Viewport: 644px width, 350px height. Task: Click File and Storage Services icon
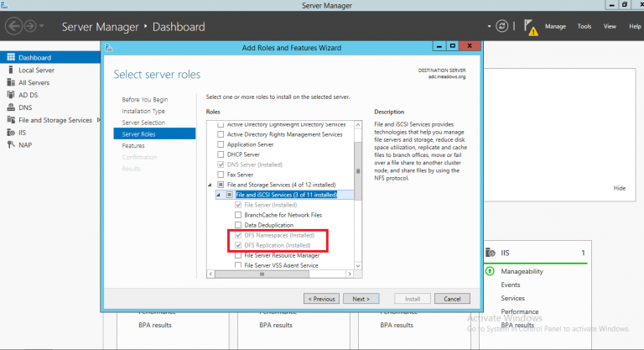tap(11, 120)
